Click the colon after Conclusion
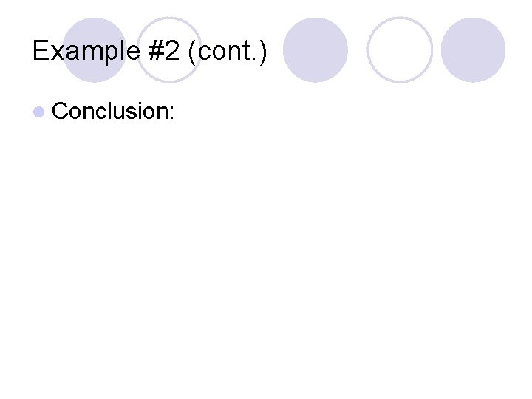The width and height of the screenshot is (532, 399). pos(171,112)
